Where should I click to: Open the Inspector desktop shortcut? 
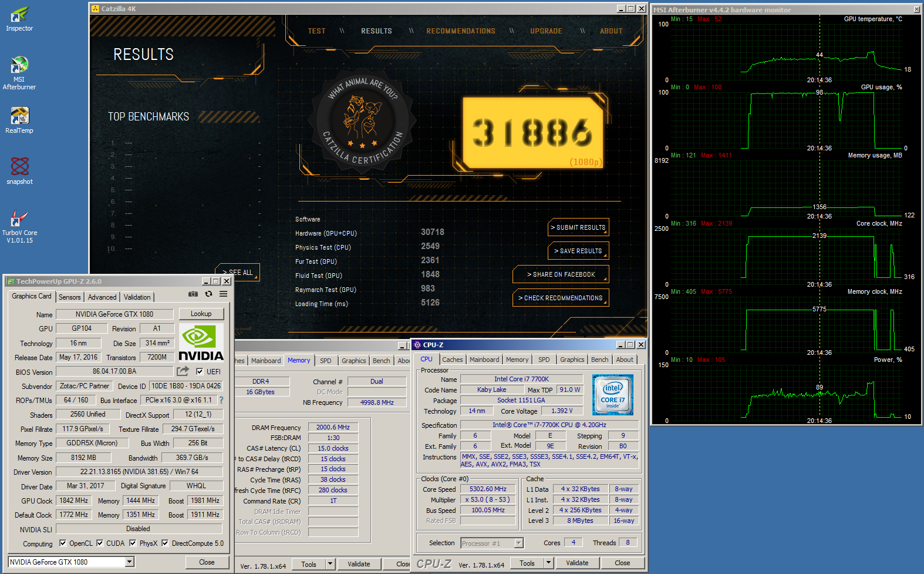[19, 18]
